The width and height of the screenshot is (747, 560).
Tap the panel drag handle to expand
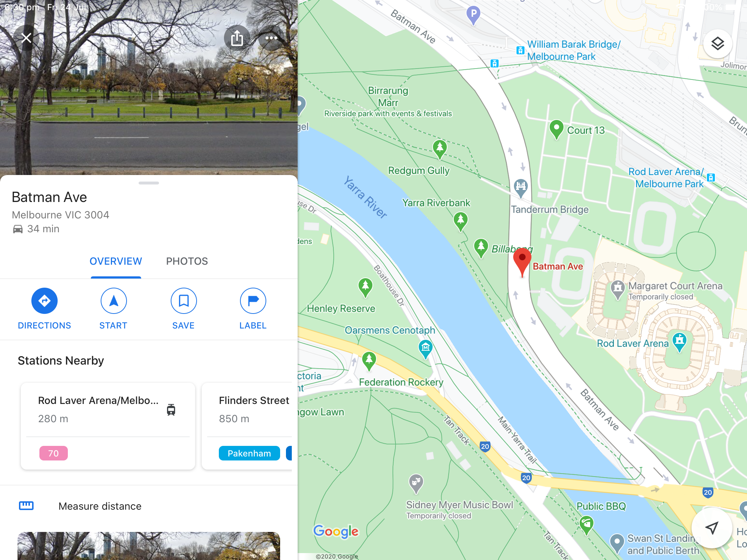click(x=149, y=183)
